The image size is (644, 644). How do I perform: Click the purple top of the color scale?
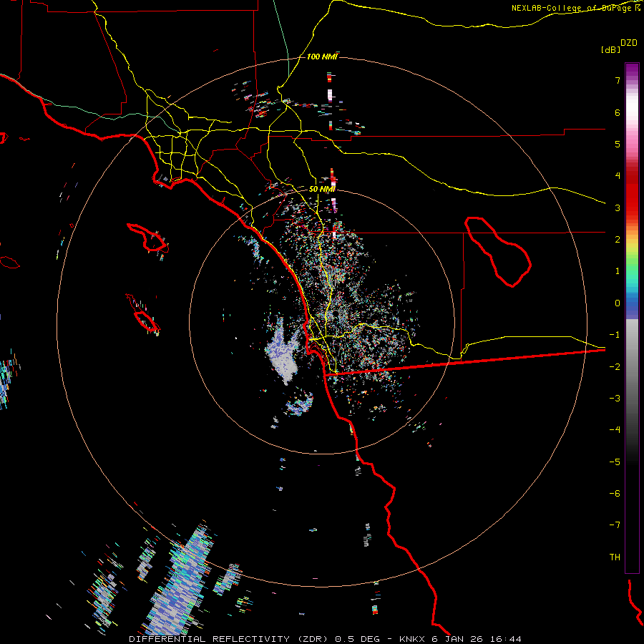pyautogui.click(x=632, y=70)
